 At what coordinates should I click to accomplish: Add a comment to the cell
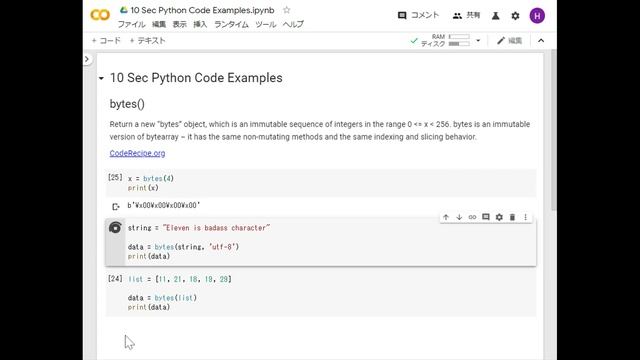[x=486, y=217]
